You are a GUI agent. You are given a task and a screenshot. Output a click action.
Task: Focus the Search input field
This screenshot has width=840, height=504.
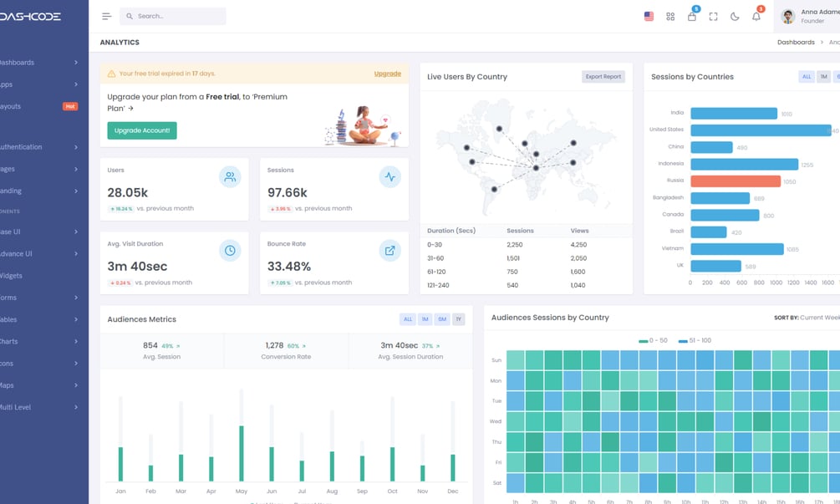172,17
